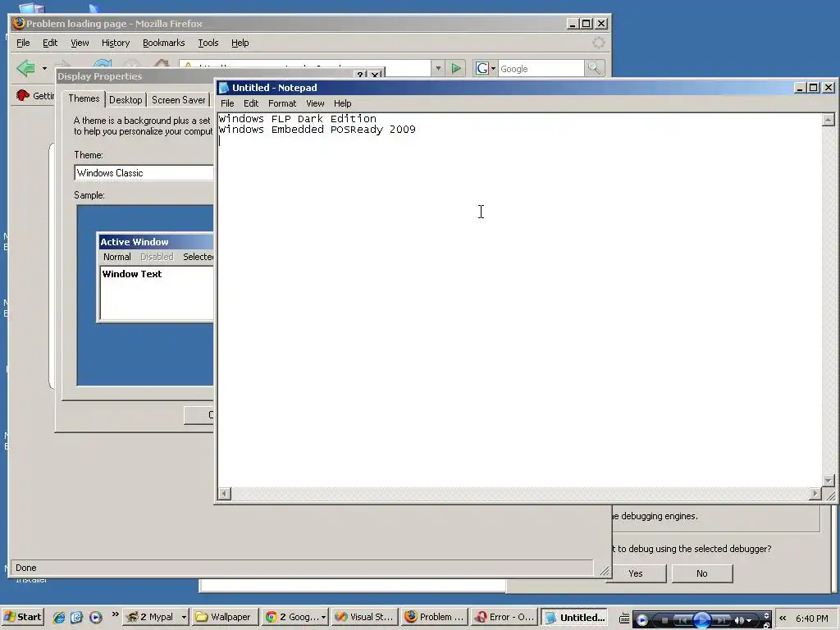Open the Firefox Tools menu
The width and height of the screenshot is (840, 630).
tap(208, 43)
